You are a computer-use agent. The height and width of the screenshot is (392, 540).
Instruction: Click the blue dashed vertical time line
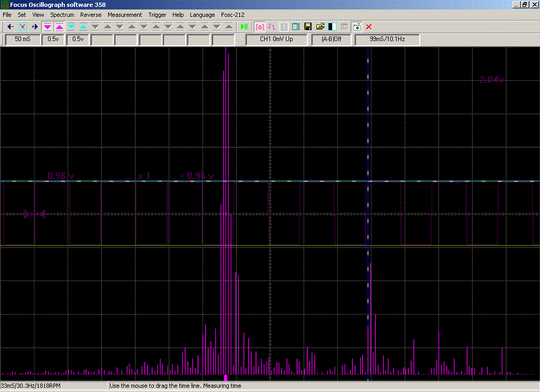[368, 213]
